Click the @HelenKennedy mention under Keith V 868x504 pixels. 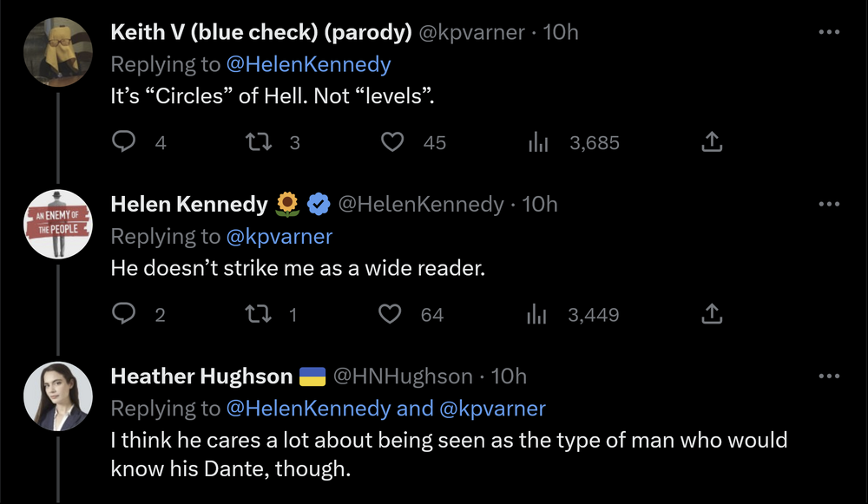(x=308, y=64)
